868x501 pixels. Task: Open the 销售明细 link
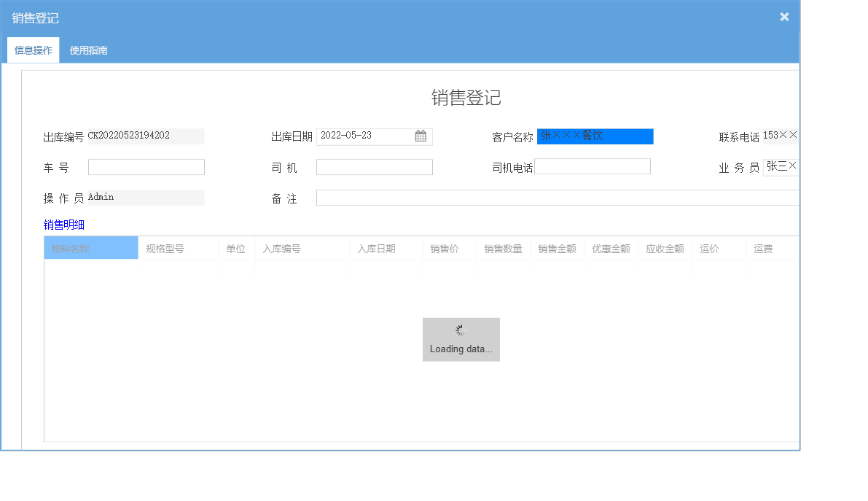64,225
